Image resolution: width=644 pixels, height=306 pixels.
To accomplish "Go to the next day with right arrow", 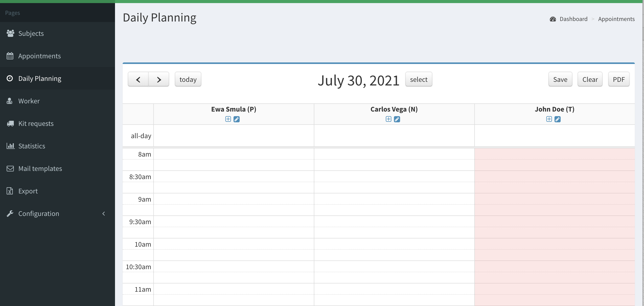I will tap(159, 79).
